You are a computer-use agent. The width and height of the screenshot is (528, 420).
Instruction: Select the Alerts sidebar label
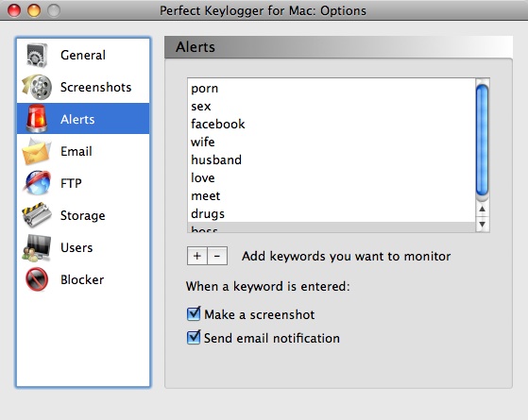pyautogui.click(x=77, y=119)
